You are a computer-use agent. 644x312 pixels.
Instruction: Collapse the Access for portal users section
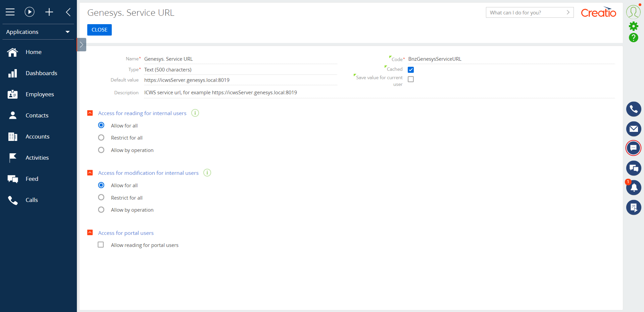90,232
